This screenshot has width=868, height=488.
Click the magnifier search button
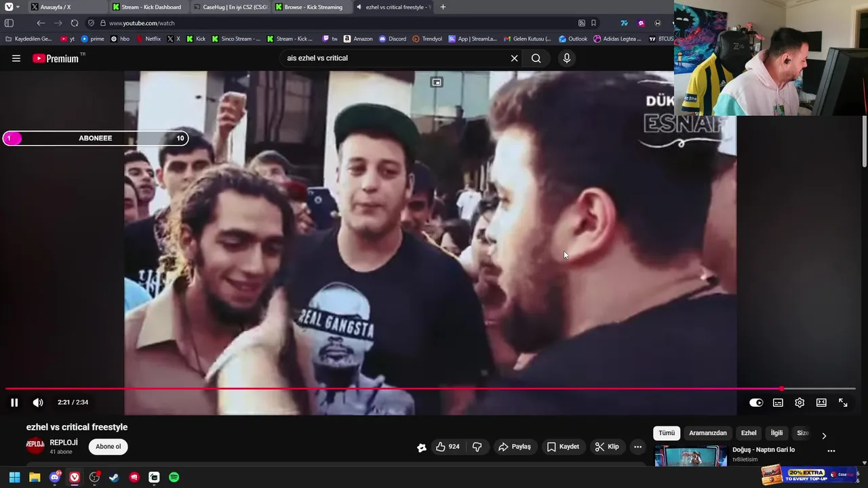pyautogui.click(x=536, y=58)
